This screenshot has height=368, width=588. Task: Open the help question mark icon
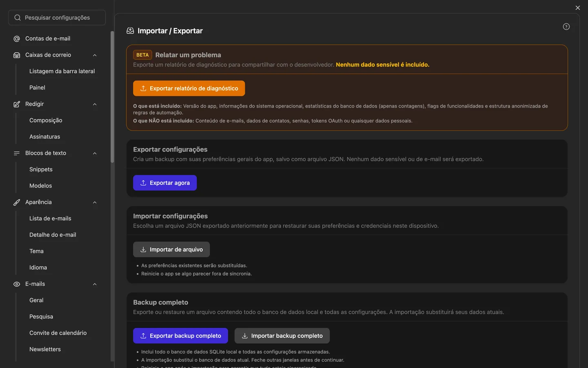pyautogui.click(x=566, y=27)
